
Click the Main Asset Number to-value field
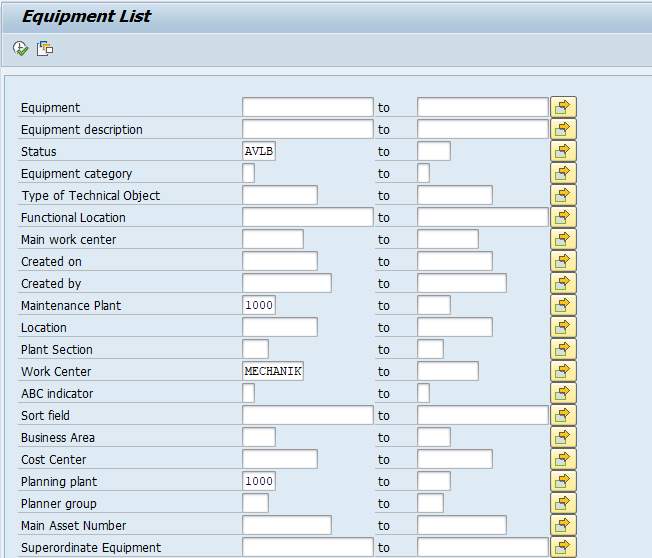pos(461,525)
